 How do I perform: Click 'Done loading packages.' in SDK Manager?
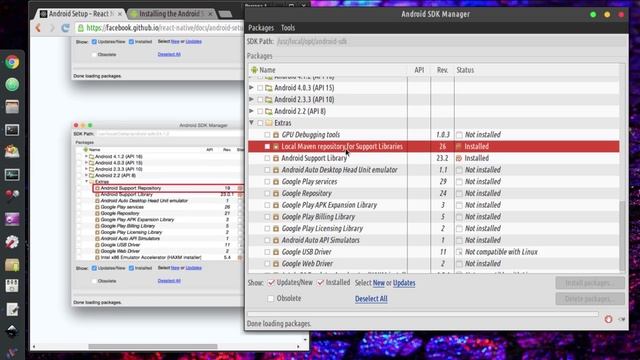(279, 324)
